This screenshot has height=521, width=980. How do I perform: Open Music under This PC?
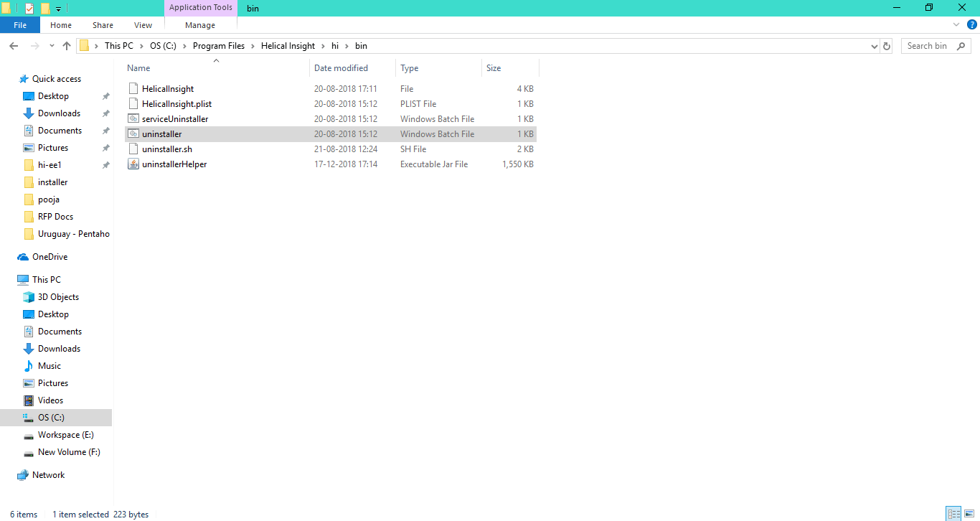tap(50, 366)
